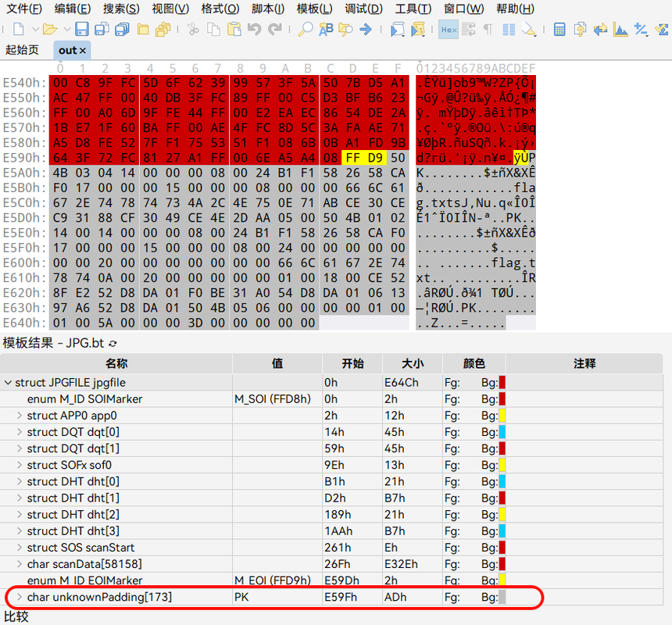Click the 名称 column header
The width and height of the screenshot is (672, 625).
point(116,364)
